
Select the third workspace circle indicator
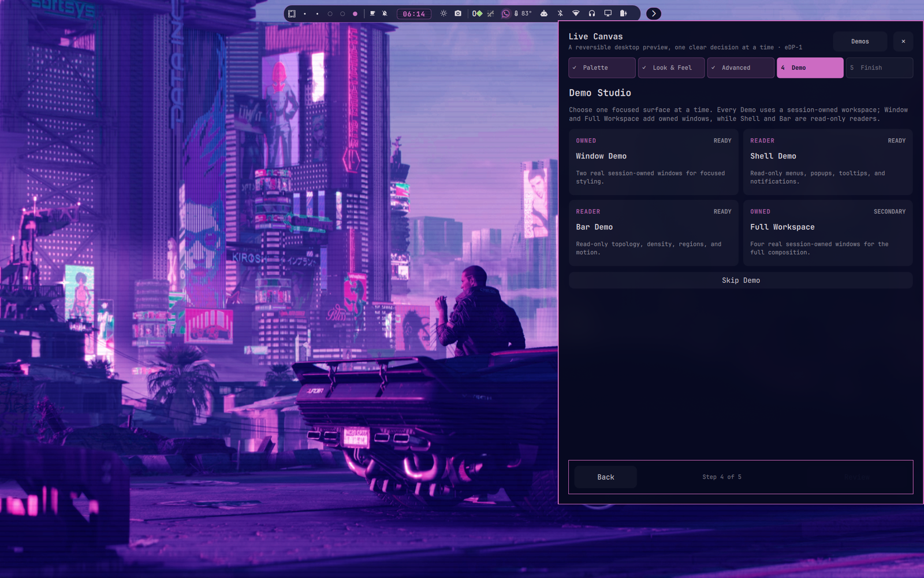click(330, 14)
